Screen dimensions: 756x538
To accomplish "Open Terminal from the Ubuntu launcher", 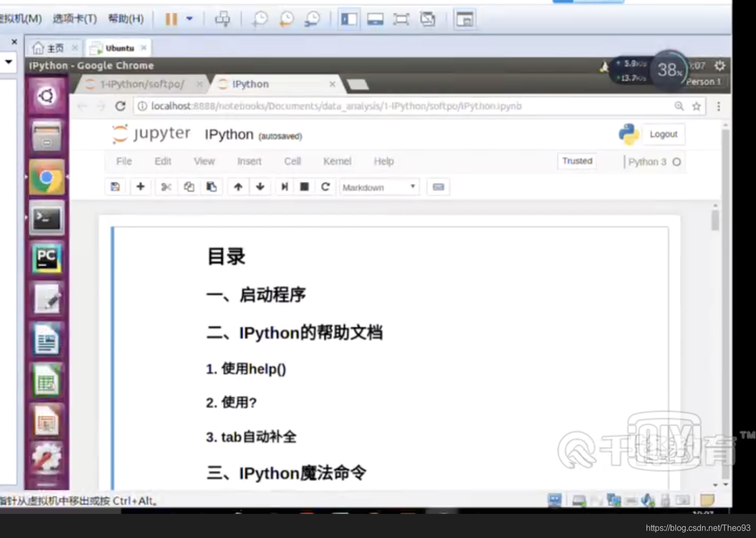I will pos(47,218).
